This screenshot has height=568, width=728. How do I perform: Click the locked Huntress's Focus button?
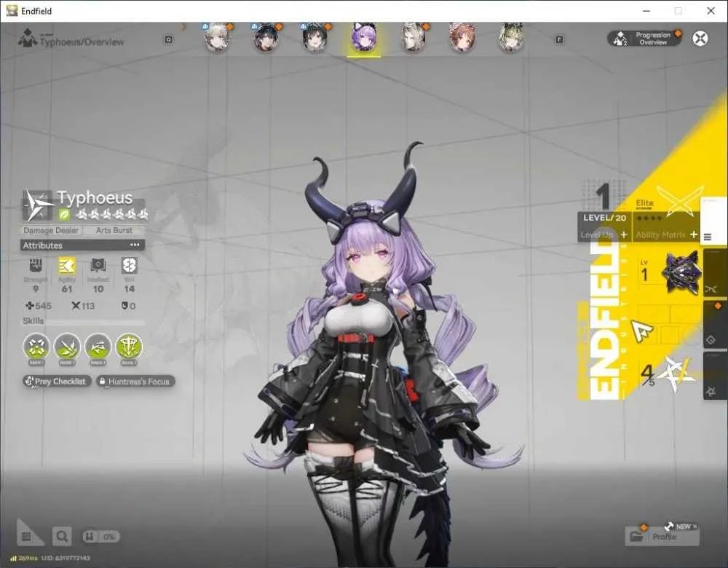click(135, 382)
